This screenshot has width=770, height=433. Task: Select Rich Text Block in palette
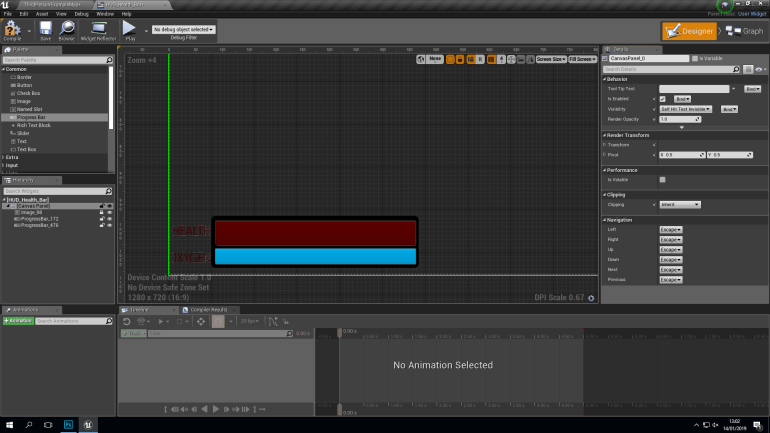(33, 125)
